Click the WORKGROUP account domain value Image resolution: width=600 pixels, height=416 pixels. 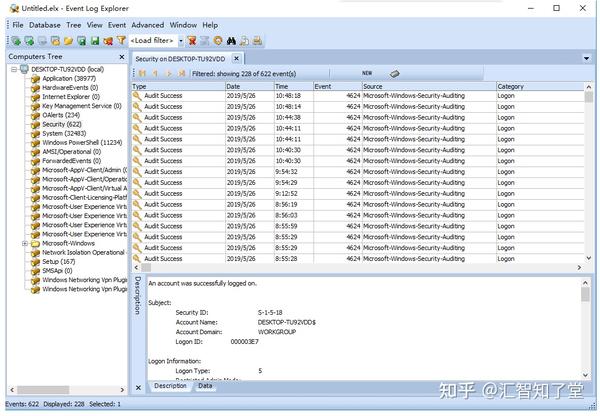pyautogui.click(x=277, y=332)
